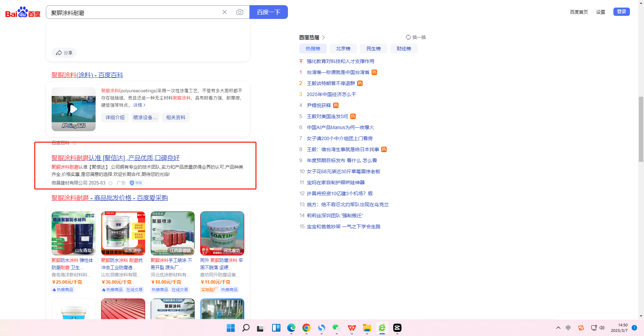Show hidden system tray icons
The image size is (644, 336).
(558, 328)
